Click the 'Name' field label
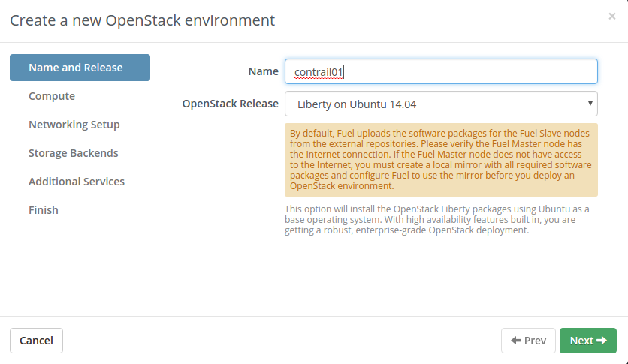The height and width of the screenshot is (364, 628). coord(263,71)
